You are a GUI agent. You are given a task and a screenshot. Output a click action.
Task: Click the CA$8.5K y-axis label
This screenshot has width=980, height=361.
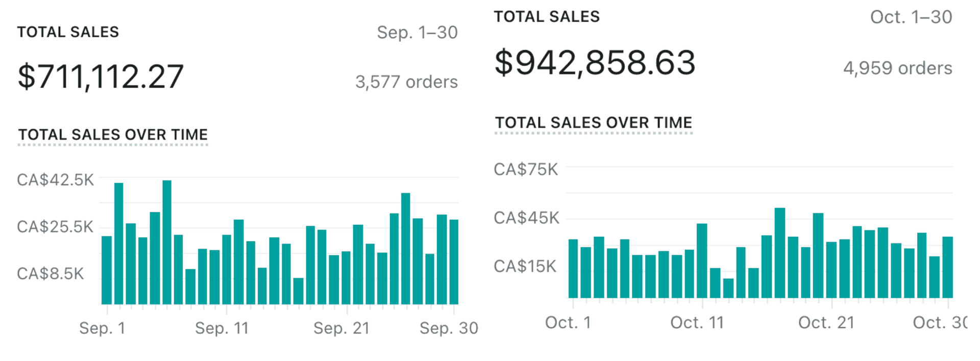coord(50,274)
